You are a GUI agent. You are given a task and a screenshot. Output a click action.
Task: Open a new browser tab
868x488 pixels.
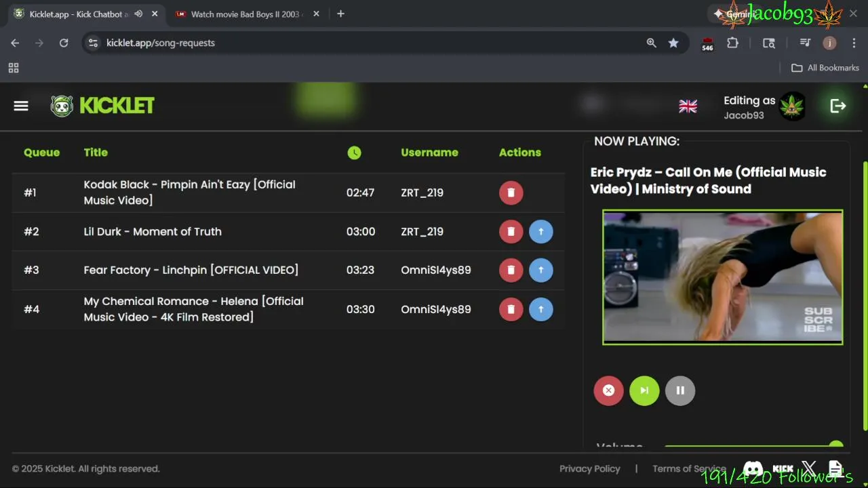point(340,14)
